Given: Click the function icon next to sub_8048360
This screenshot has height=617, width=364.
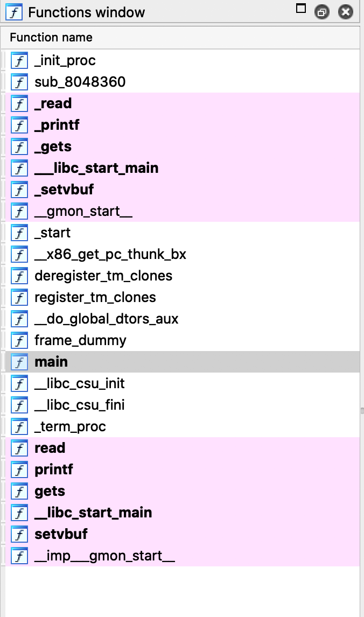Looking at the screenshot, I should [x=19, y=82].
